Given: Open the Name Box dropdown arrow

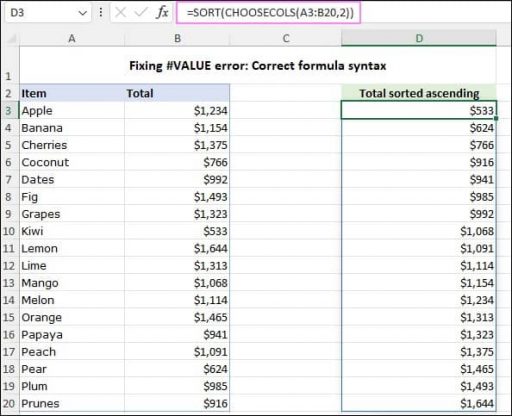Looking at the screenshot, I should pos(82,13).
